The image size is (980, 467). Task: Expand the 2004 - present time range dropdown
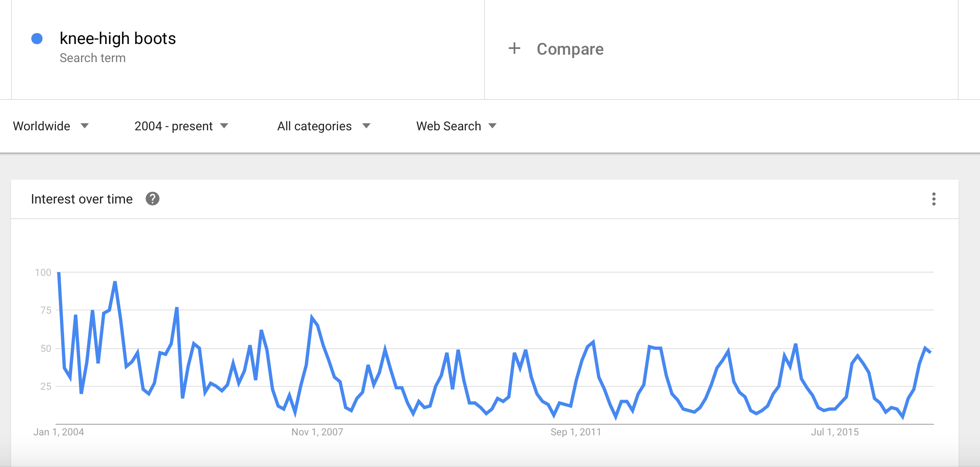(x=181, y=126)
